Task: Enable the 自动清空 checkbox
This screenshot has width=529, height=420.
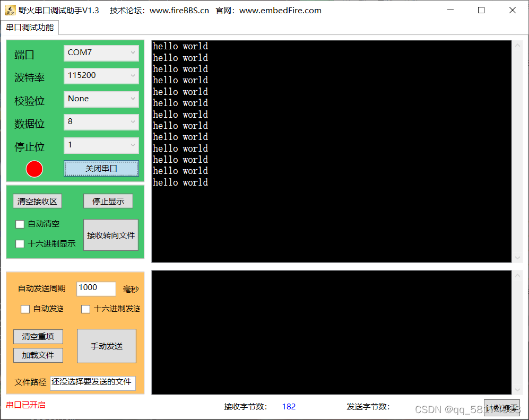Action: click(x=20, y=224)
